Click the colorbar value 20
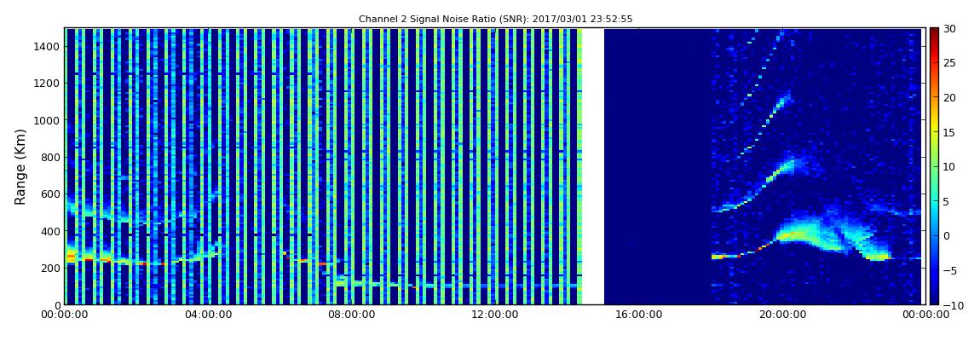The image size is (980, 347). tap(949, 97)
